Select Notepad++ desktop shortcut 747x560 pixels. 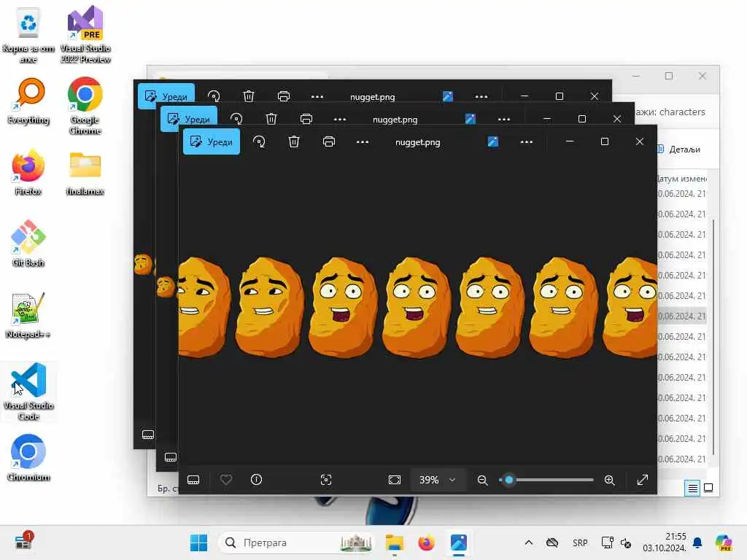coord(28,314)
